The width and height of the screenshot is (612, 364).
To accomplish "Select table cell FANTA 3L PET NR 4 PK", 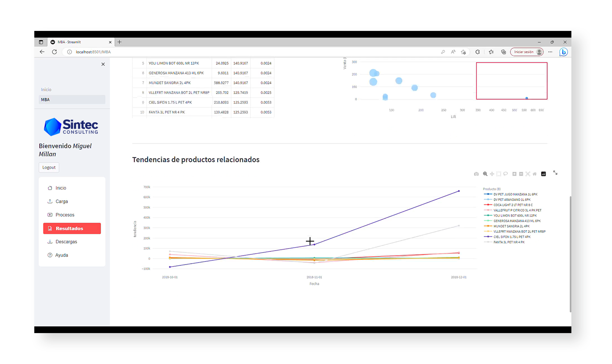I will coord(179,112).
